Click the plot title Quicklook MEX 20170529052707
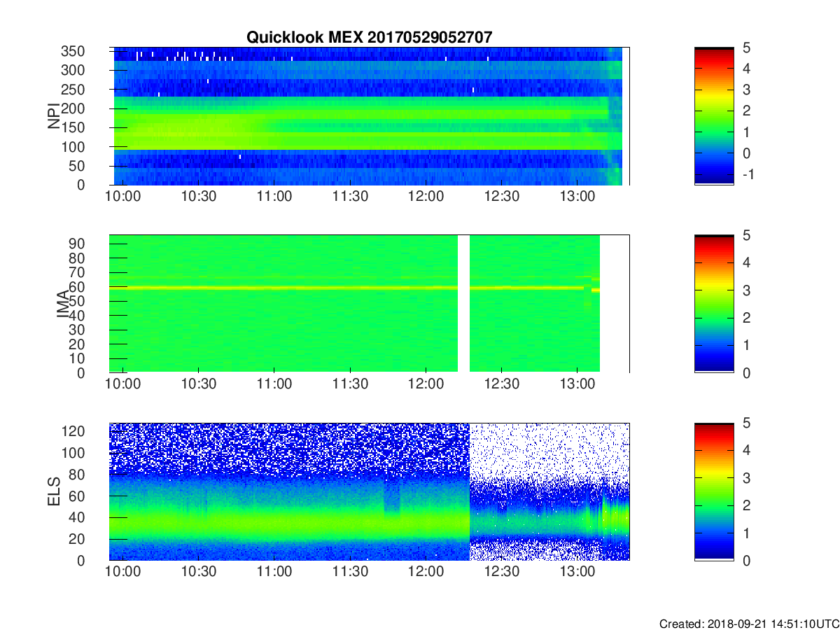 (x=369, y=37)
